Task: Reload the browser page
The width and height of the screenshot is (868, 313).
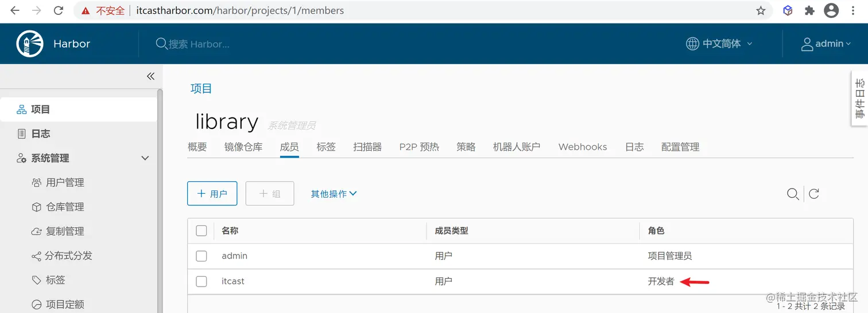Action: (58, 10)
